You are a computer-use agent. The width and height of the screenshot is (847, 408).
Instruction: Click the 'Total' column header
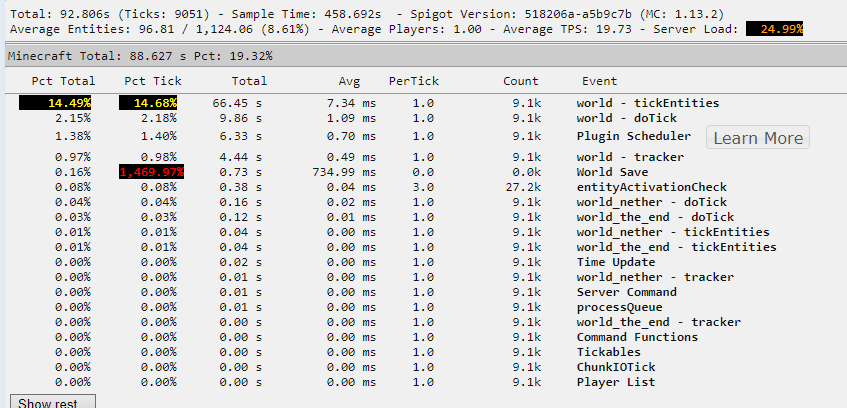249,81
